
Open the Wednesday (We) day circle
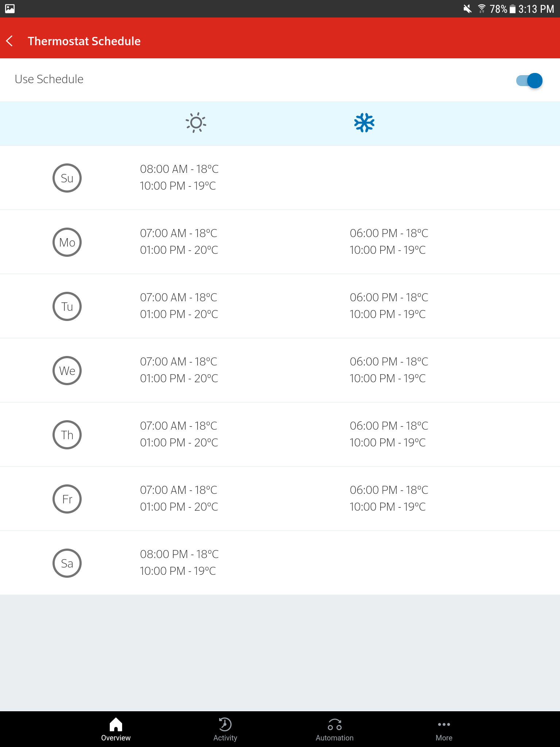click(67, 371)
